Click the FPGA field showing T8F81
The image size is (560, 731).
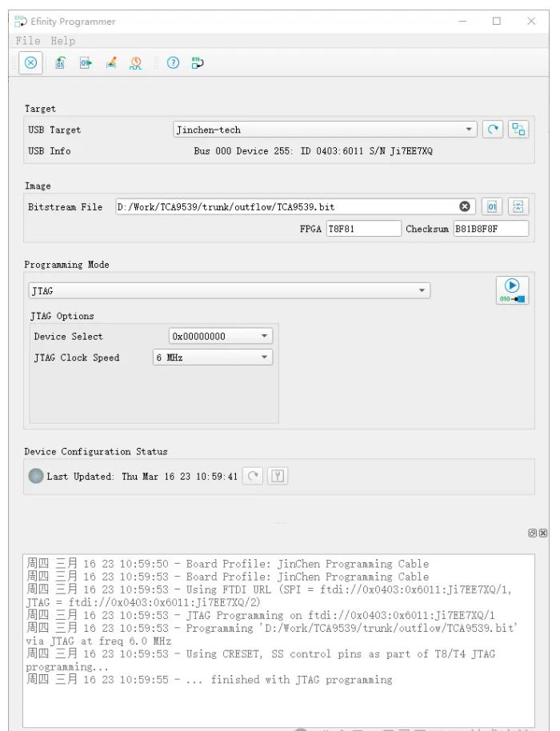(x=364, y=229)
